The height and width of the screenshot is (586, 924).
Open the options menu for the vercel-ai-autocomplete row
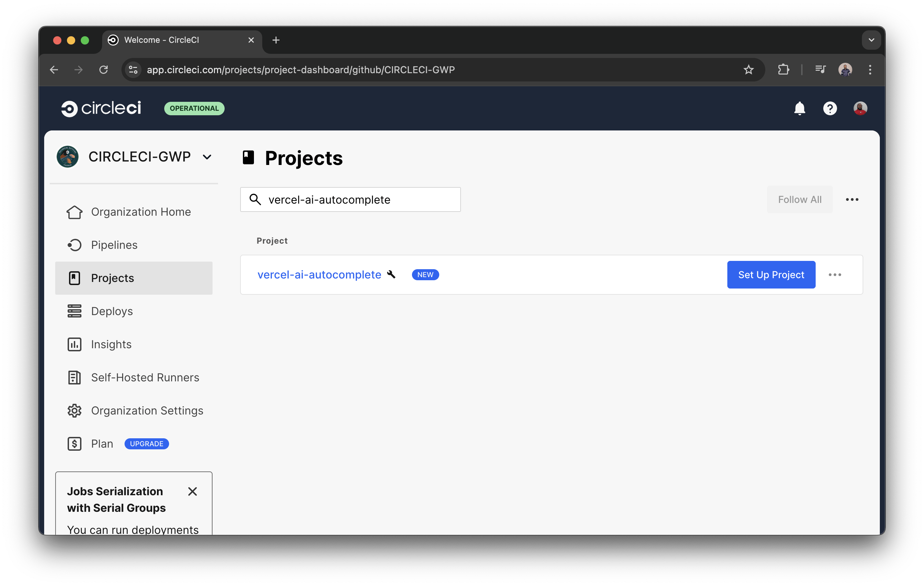(835, 274)
